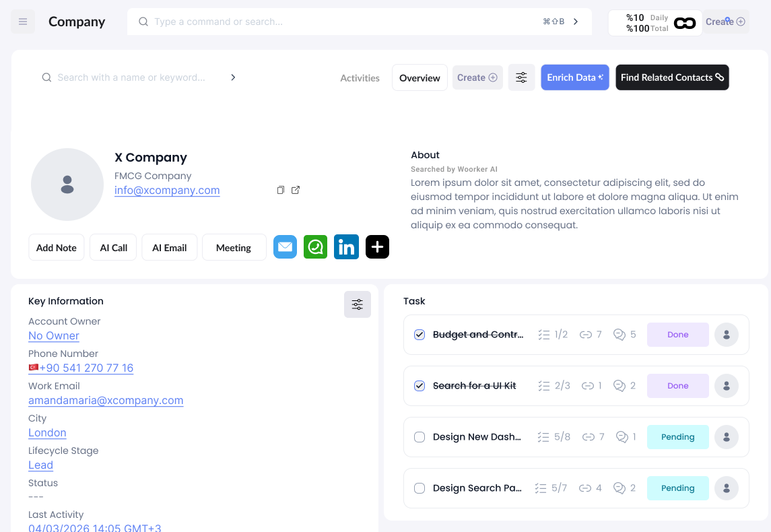Click assignee avatar on Search for a UI Kit
Viewport: 771px width, 532px height.
click(727, 386)
